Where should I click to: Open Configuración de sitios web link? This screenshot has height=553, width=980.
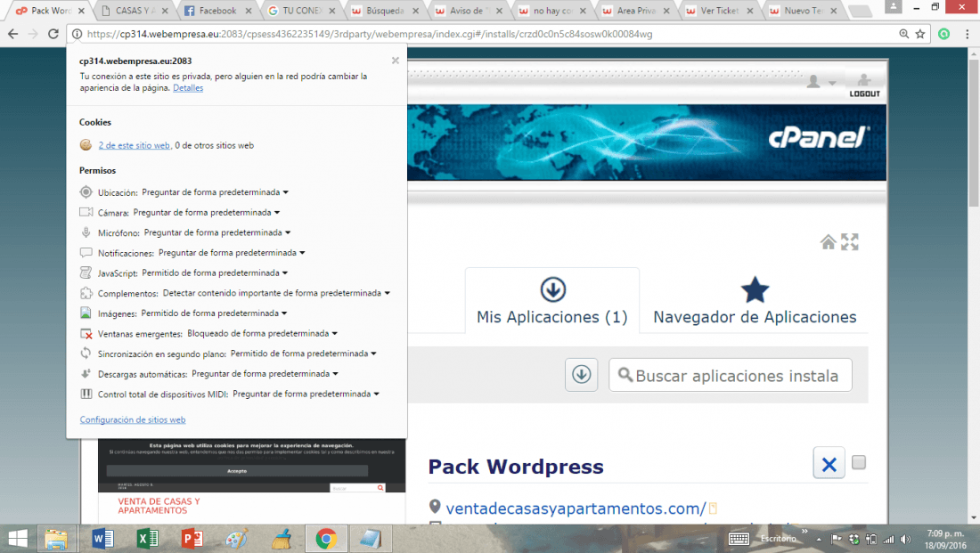click(133, 420)
